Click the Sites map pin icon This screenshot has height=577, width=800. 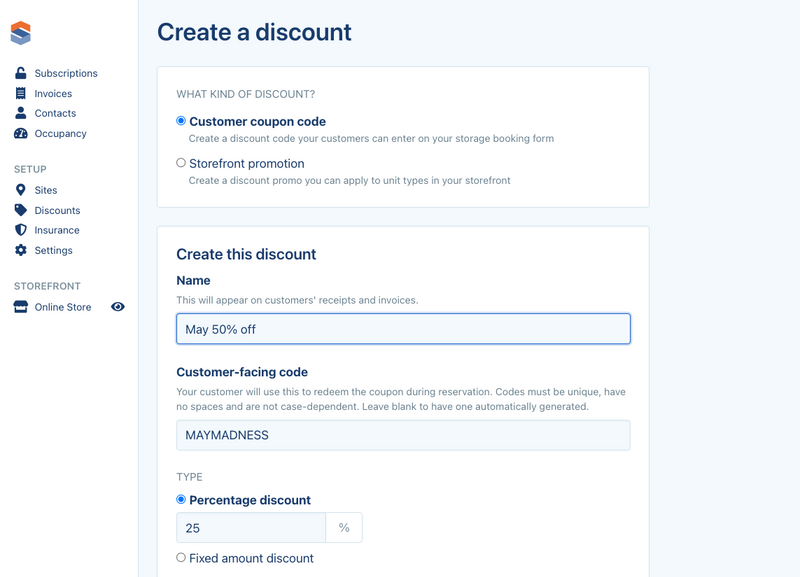pyautogui.click(x=20, y=190)
